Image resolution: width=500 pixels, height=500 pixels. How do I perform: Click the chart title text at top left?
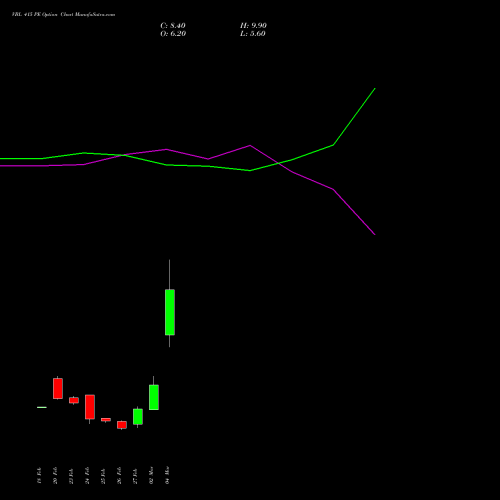point(63,15)
